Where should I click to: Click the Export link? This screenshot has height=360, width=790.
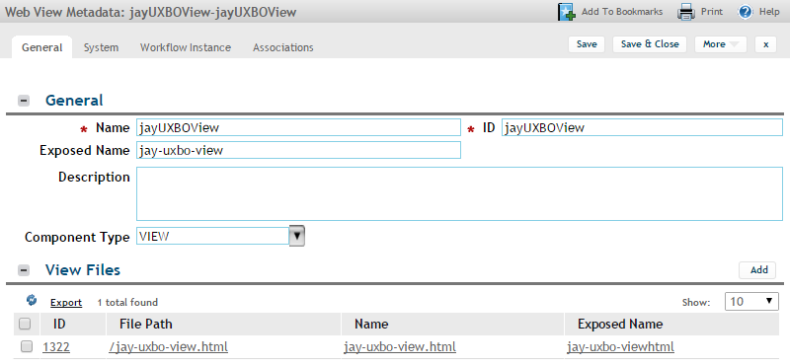coord(66,303)
